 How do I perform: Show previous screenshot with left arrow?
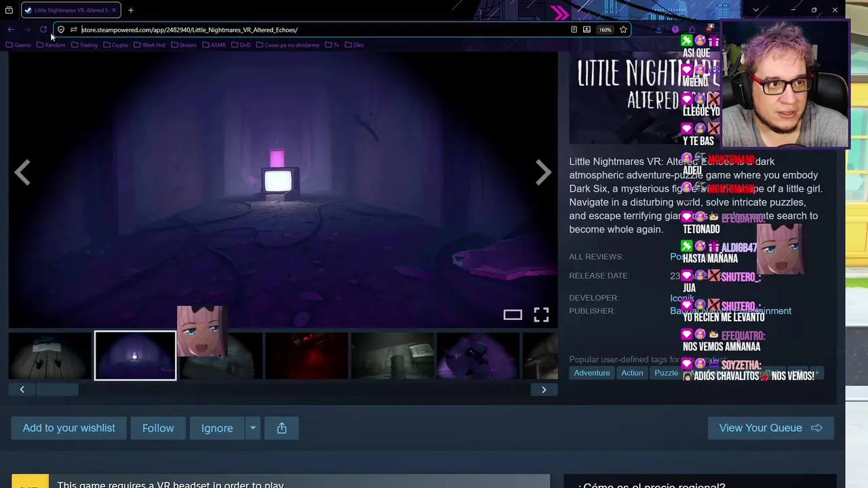click(22, 173)
